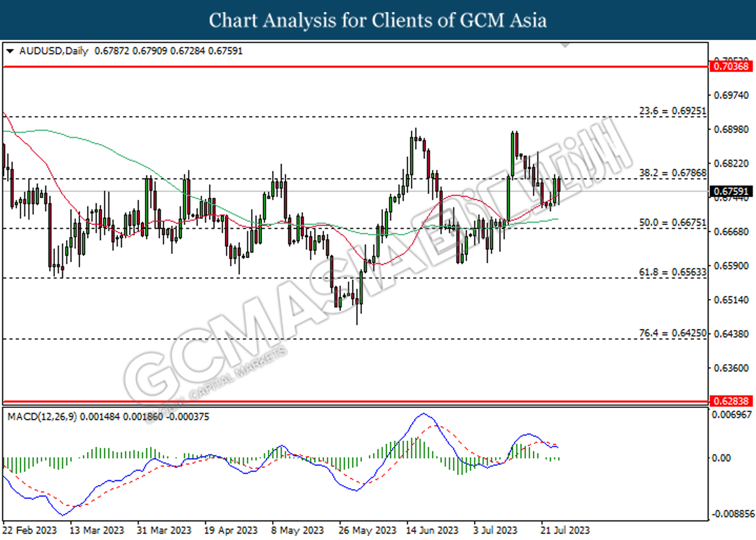Select the MACD(12,26,9) indicator label

42,416
